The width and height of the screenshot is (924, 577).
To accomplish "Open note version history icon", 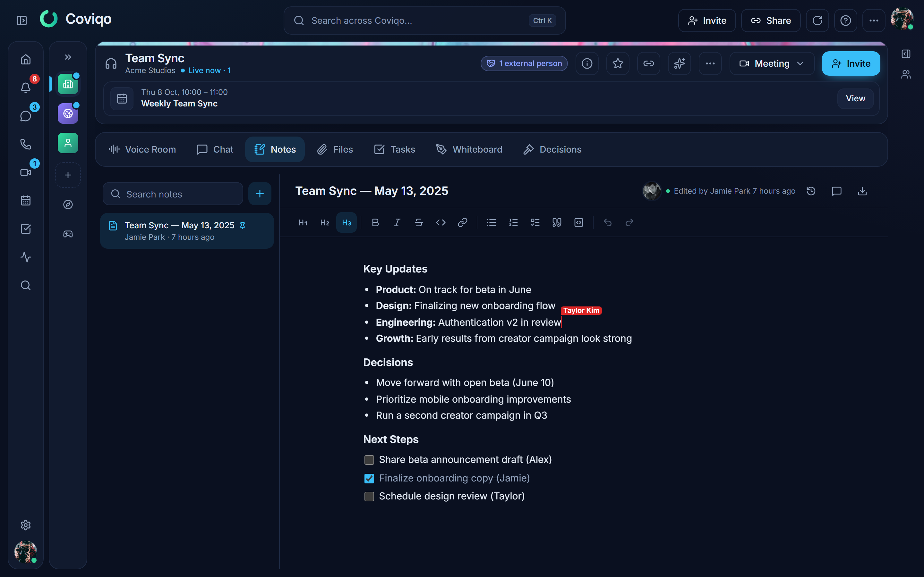I will [811, 191].
